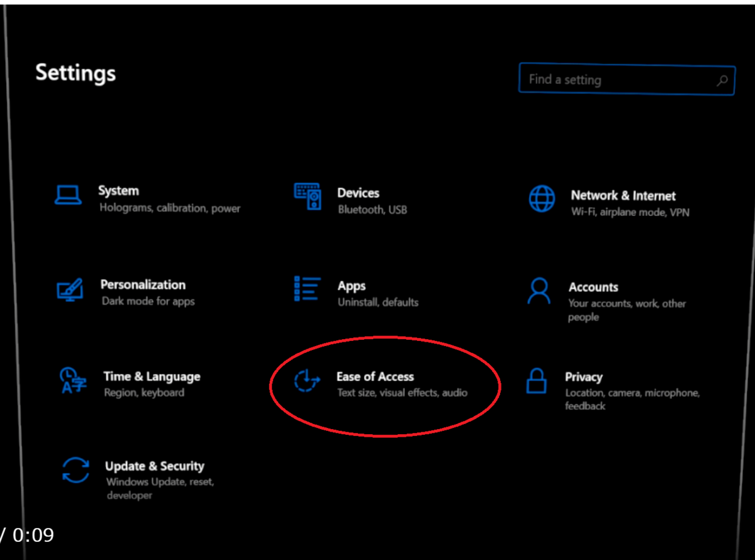Click the Ease of Access dashed clock icon
The height and width of the screenshot is (560, 755).
[308, 381]
